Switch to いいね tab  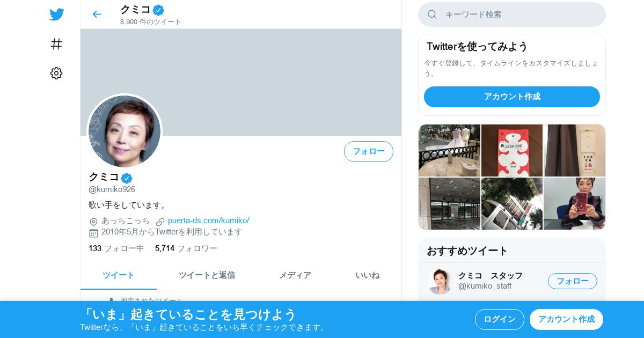pos(367,275)
